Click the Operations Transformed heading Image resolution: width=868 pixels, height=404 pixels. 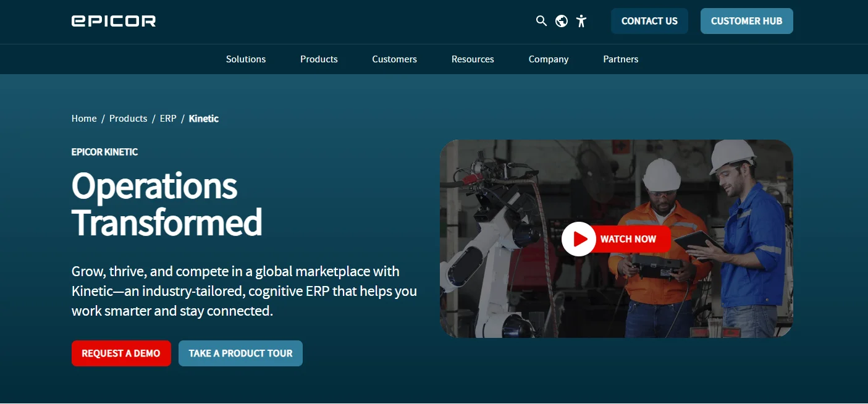pyautogui.click(x=167, y=204)
